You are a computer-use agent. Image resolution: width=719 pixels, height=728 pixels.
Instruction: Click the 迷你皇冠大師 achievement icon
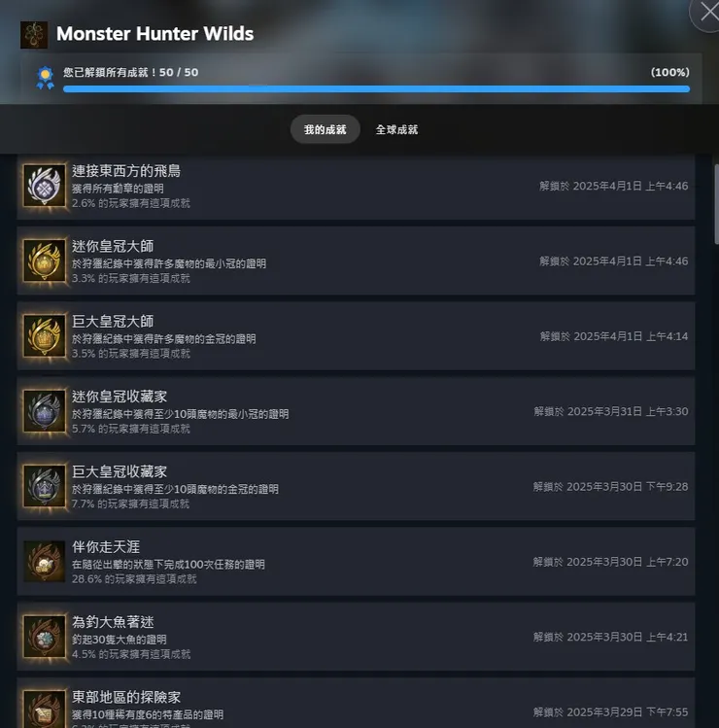pos(45,260)
